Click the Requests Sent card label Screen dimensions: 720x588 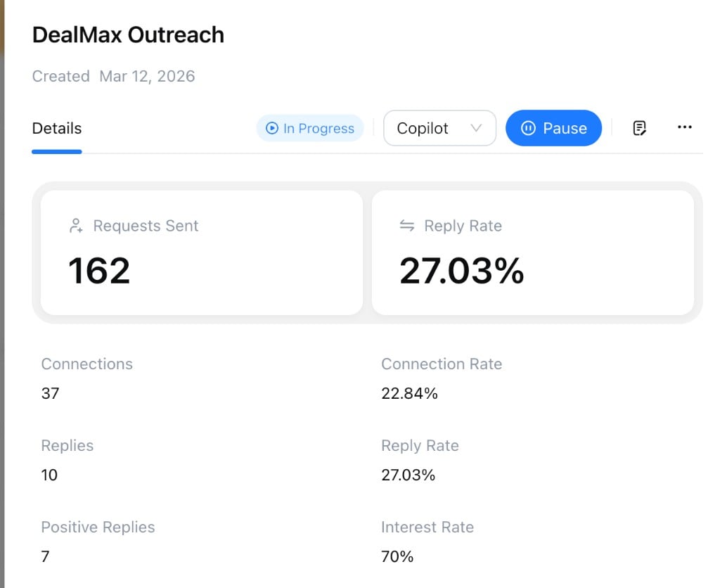click(x=146, y=226)
